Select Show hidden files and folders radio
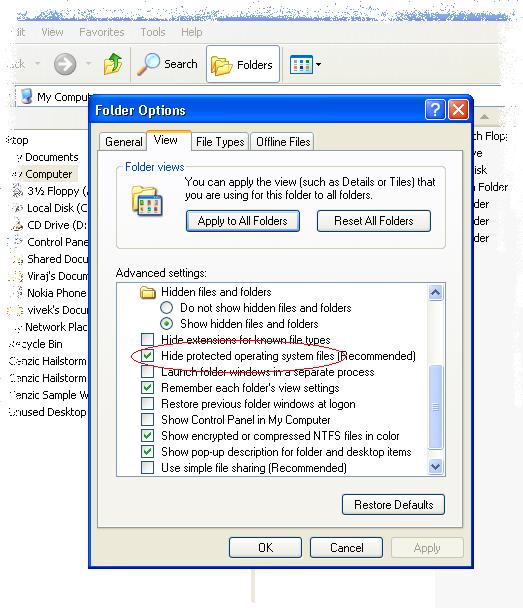 click(x=166, y=324)
